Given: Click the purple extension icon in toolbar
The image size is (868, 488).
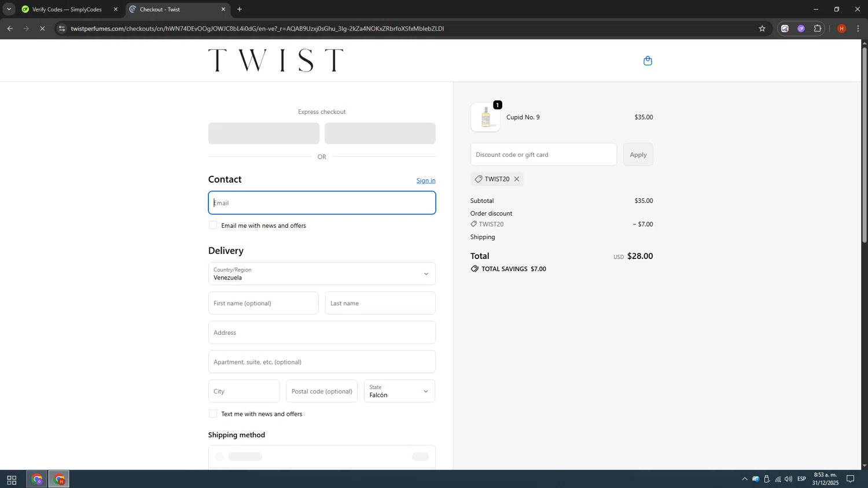Looking at the screenshot, I should (801, 28).
